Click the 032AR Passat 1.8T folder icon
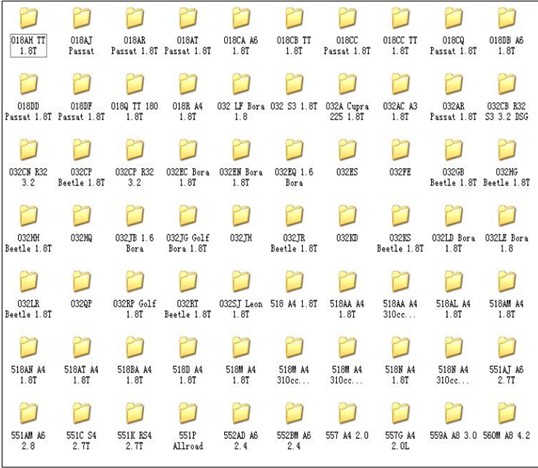This screenshot has height=468, width=538. [x=454, y=84]
